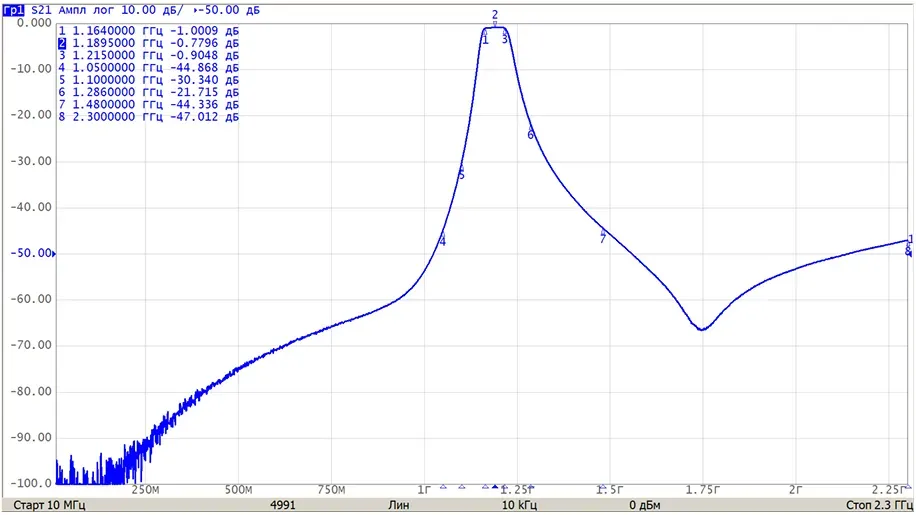Click the 750М frequency axis label

click(x=331, y=490)
